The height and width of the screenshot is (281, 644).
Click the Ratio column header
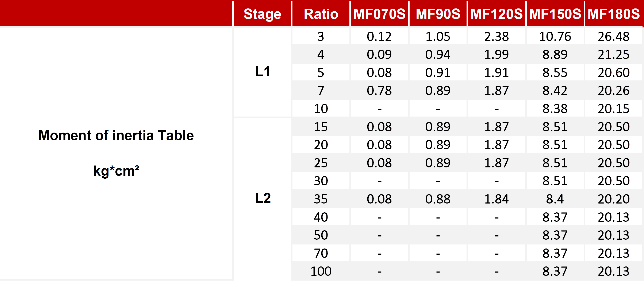[x=321, y=14]
